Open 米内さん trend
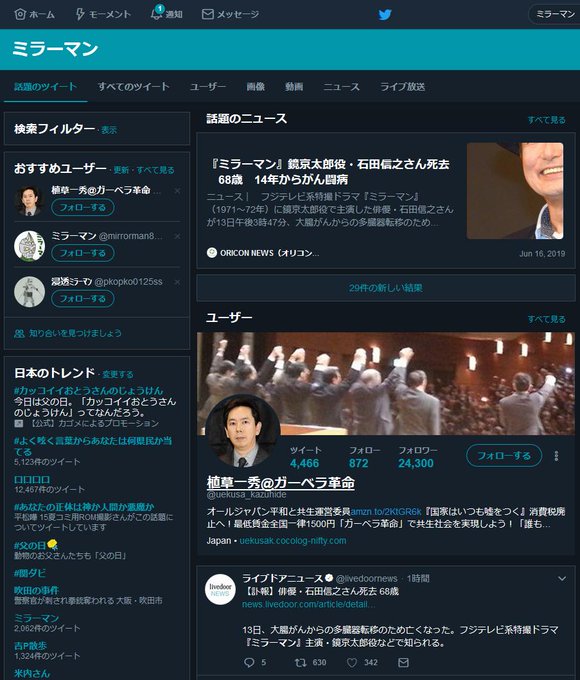Screen dimensions: 580x680 [32, 673]
